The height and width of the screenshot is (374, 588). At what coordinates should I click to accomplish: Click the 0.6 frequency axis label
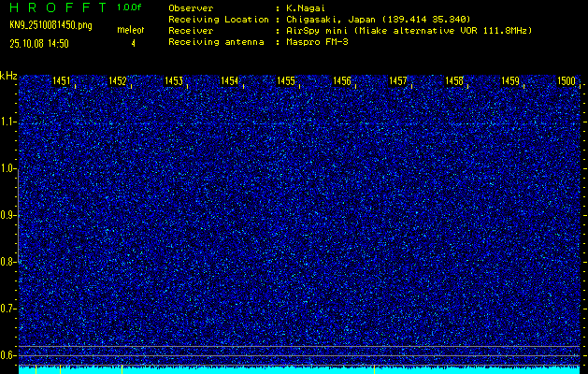pyautogui.click(x=8, y=355)
